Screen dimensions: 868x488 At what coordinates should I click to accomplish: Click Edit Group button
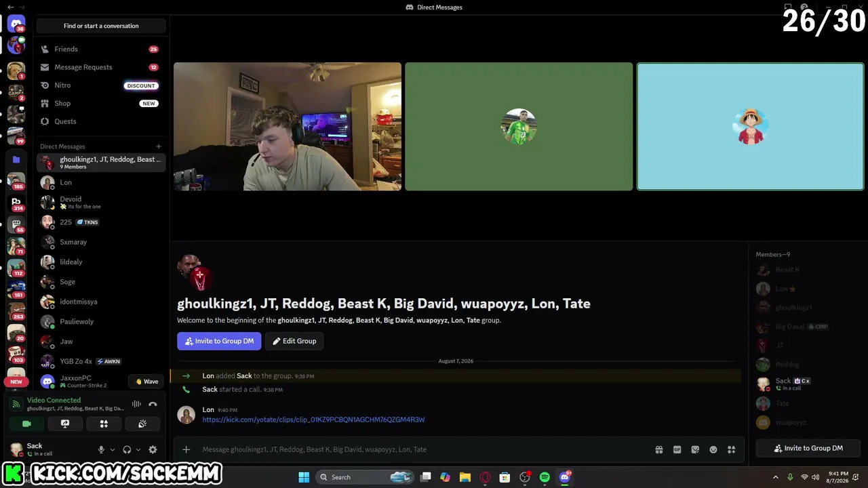[294, 341]
